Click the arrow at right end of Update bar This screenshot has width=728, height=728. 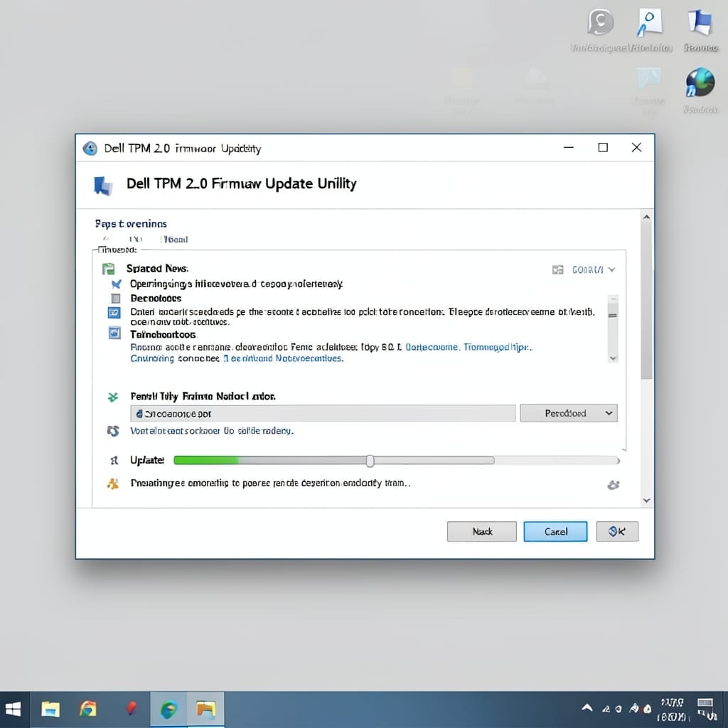pyautogui.click(x=618, y=461)
